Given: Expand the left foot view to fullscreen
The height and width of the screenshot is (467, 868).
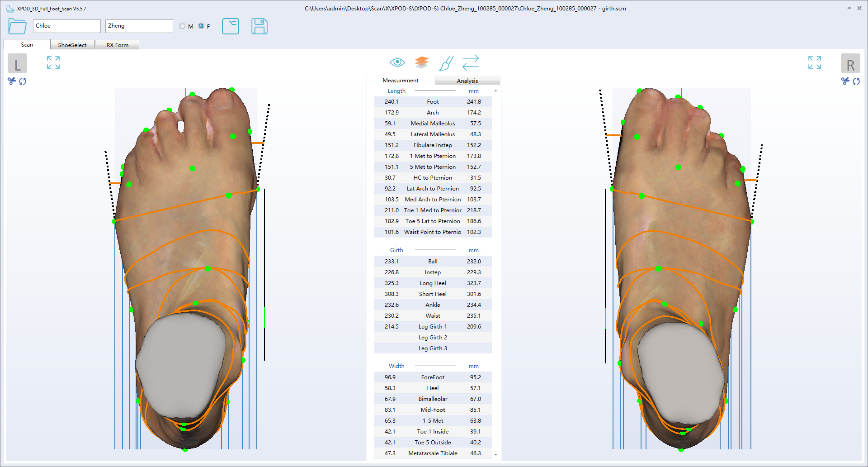Looking at the screenshot, I should pyautogui.click(x=53, y=62).
